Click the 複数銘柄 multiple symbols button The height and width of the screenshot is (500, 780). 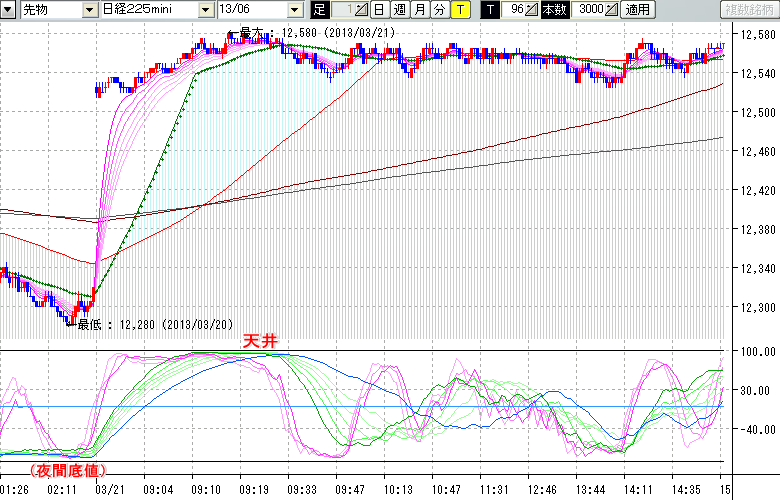748,10
